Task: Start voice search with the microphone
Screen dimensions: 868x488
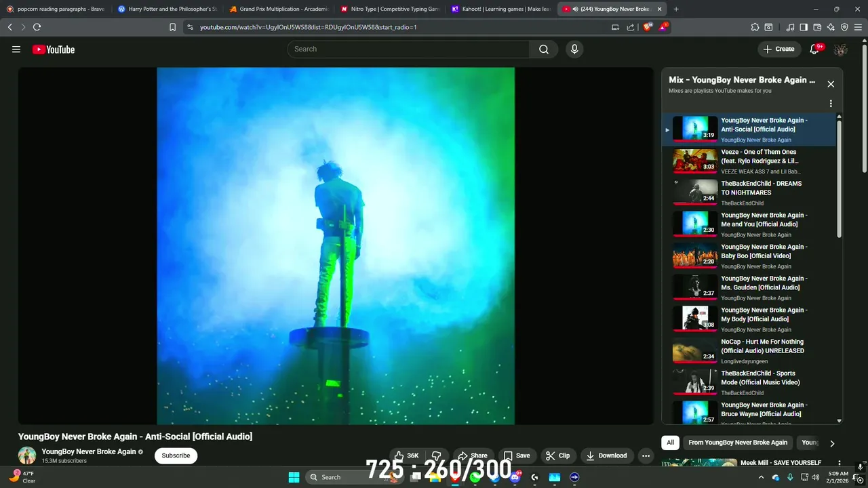Action: click(574, 49)
